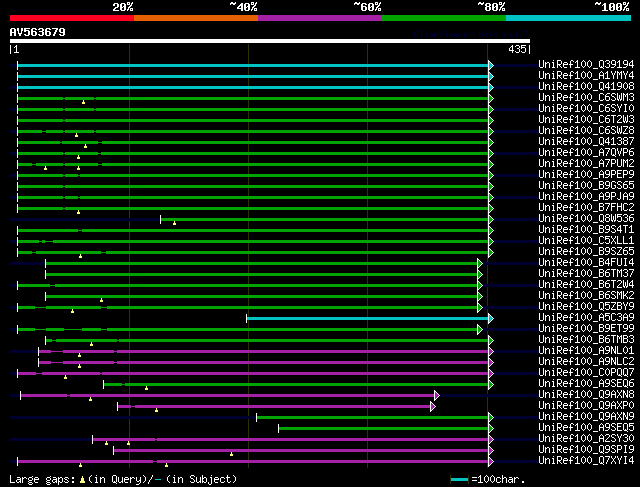The height and width of the screenshot is (487, 640).
Task: Click the cyan 100char scale bar
Action: pos(459,479)
